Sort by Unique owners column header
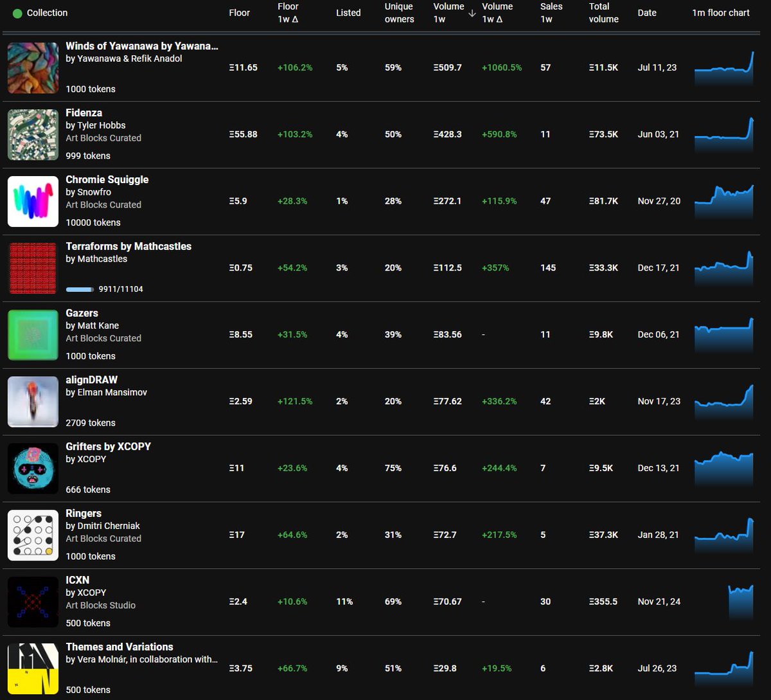Screen dimensions: 771x700 [x=399, y=13]
